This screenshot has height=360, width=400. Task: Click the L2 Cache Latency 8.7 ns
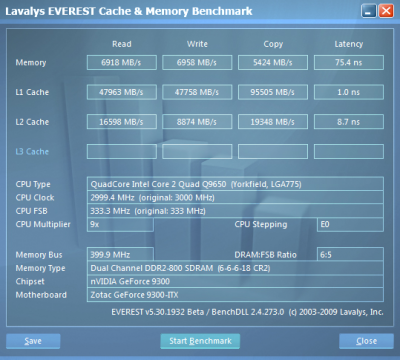pyautogui.click(x=349, y=122)
